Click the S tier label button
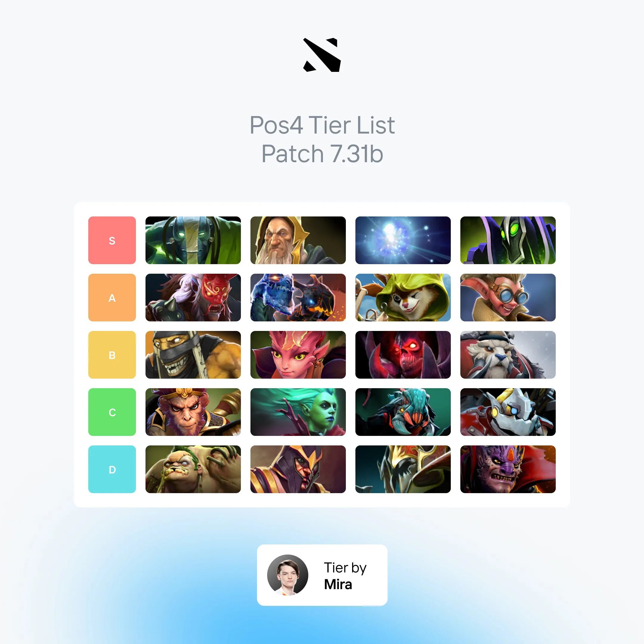Viewport: 644px width, 644px height. pyautogui.click(x=112, y=240)
